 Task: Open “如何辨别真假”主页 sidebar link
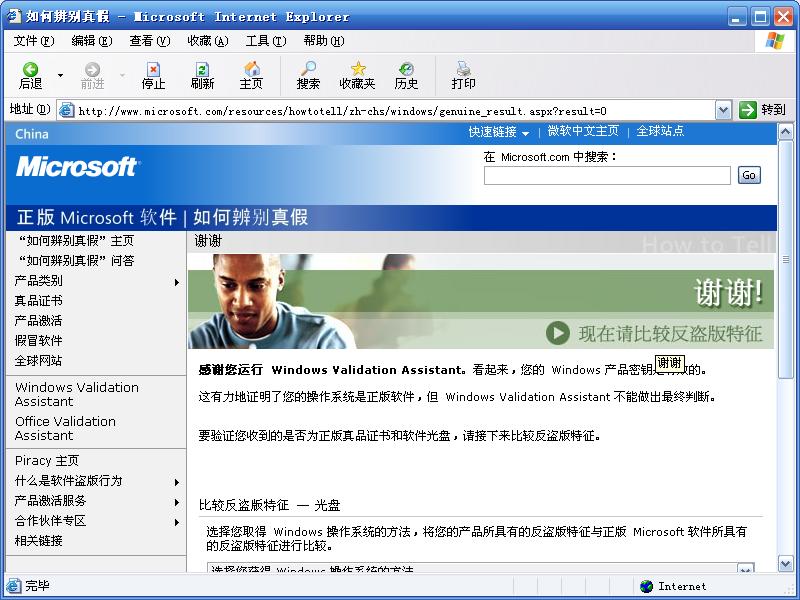[77, 240]
